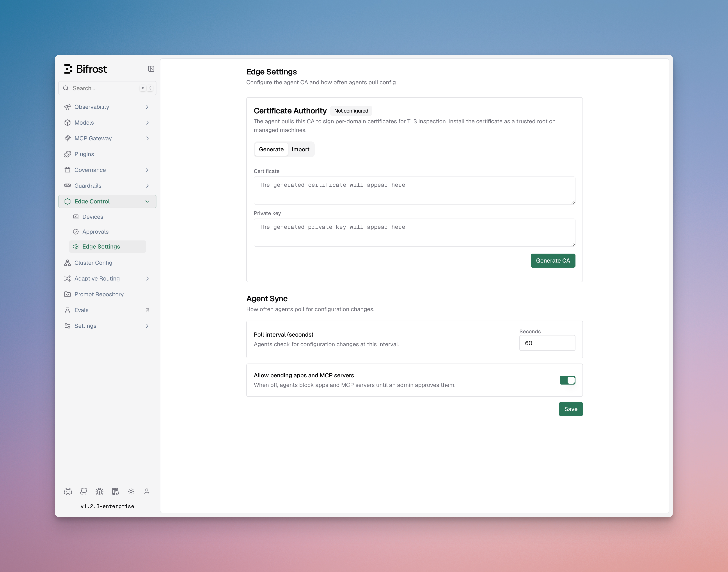
Task: Click the Prompt Repository folder icon
Action: (67, 294)
